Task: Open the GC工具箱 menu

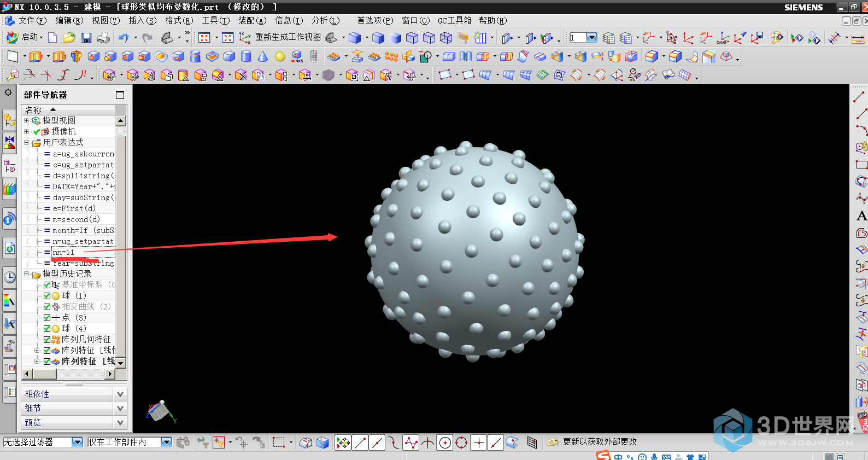Action: pos(455,20)
